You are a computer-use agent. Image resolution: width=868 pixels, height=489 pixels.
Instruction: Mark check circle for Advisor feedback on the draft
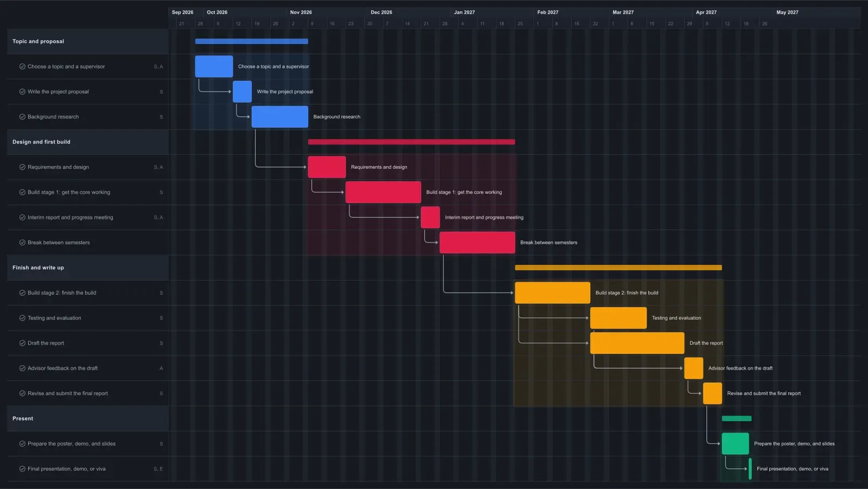point(22,369)
